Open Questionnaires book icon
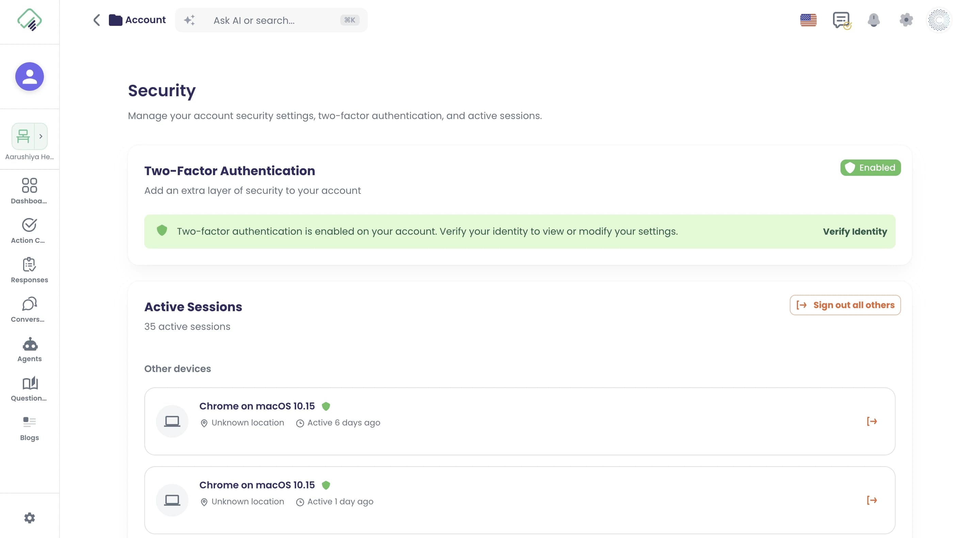This screenshot has width=980, height=538. click(x=30, y=383)
